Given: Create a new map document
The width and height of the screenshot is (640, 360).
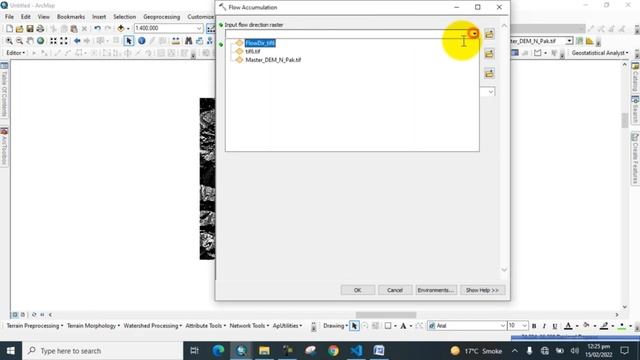Looking at the screenshot, I should 9,29.
